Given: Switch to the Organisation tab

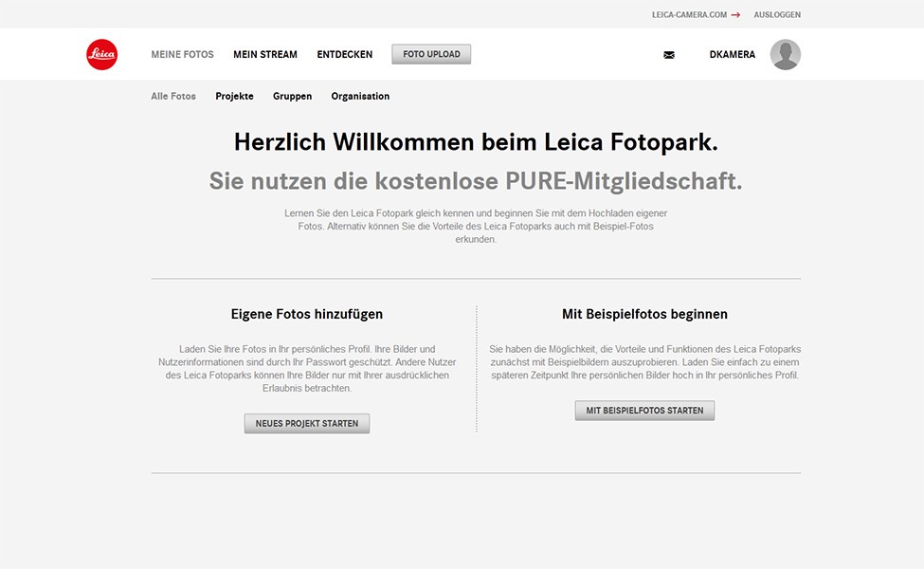Looking at the screenshot, I should (x=360, y=97).
